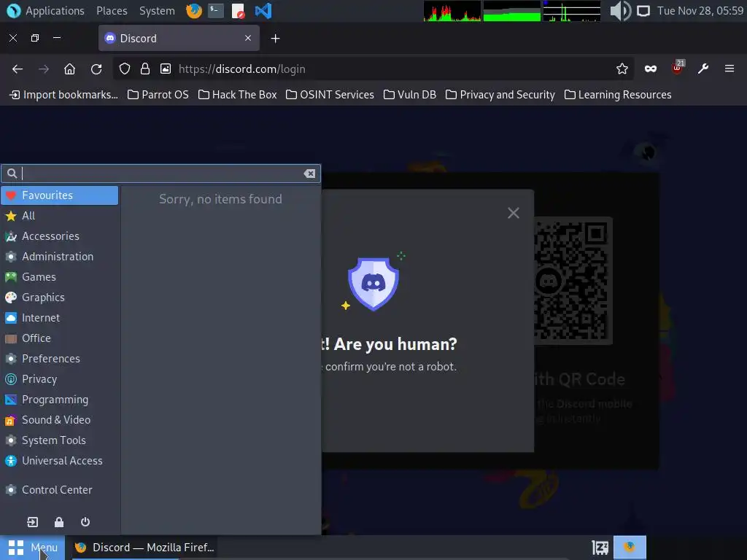Bookmark this page with the star
The width and height of the screenshot is (747, 560).
622,69
